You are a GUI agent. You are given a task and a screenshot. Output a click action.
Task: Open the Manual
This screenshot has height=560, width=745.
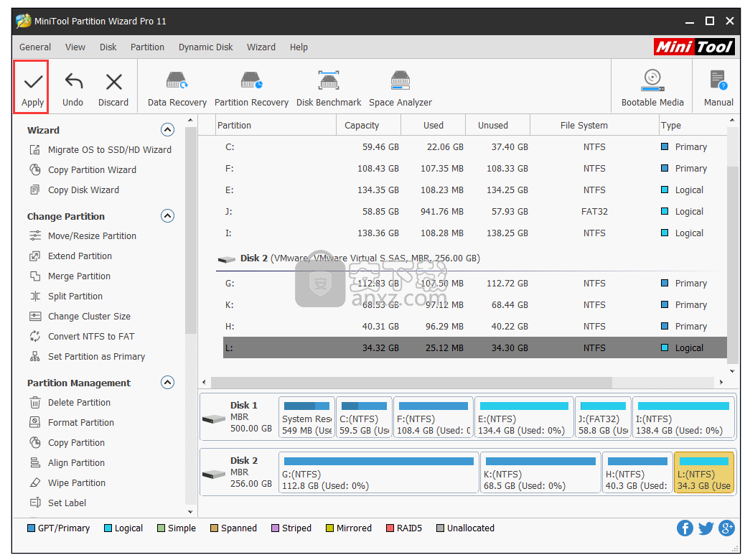click(x=718, y=89)
